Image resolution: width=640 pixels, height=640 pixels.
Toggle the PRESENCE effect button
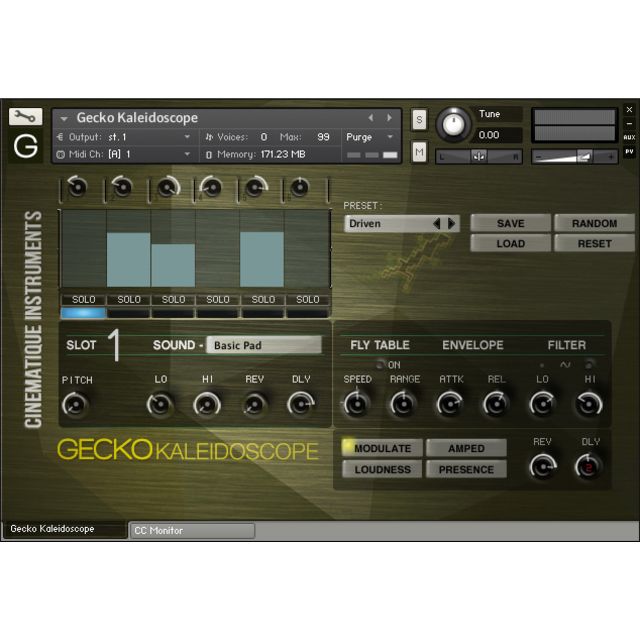(x=467, y=469)
